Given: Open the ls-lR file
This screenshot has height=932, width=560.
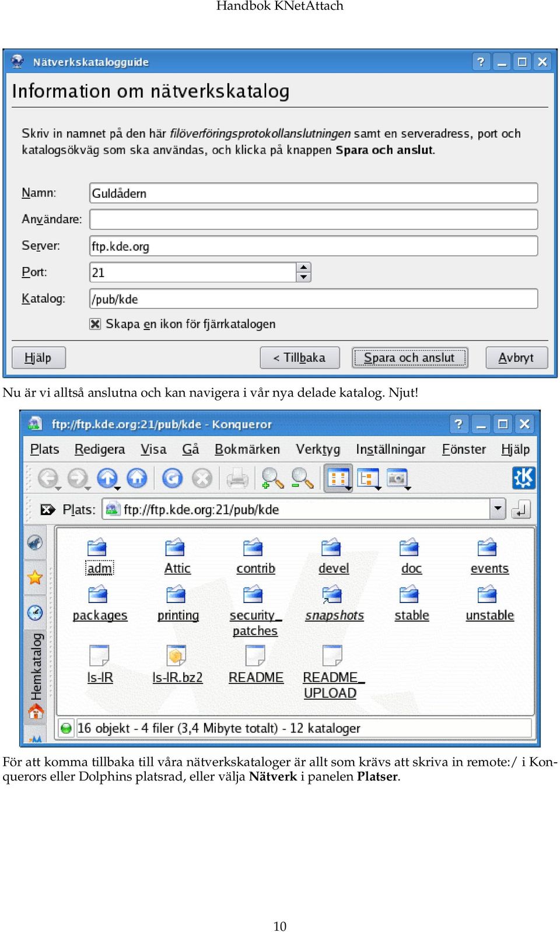Looking at the screenshot, I should click(x=100, y=664).
